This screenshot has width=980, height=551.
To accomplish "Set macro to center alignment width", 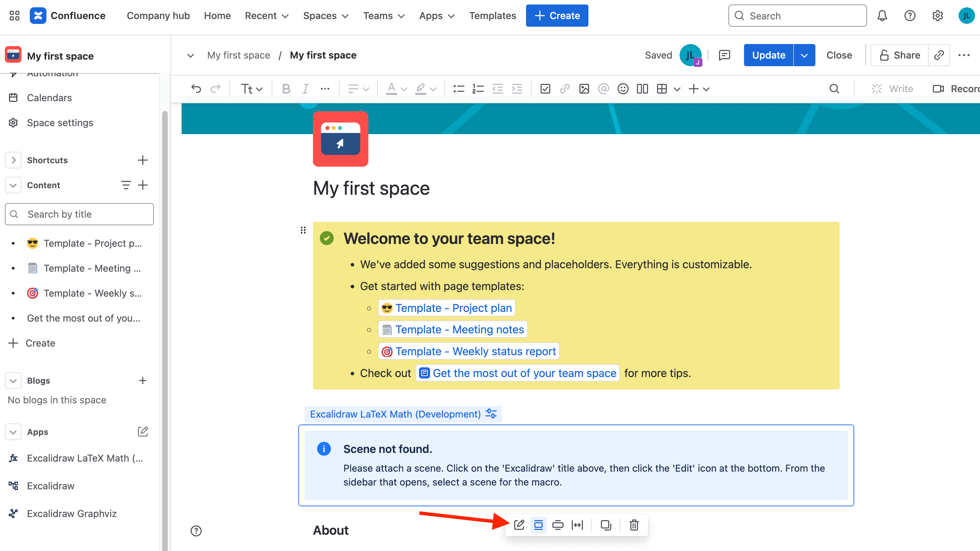I will (538, 525).
